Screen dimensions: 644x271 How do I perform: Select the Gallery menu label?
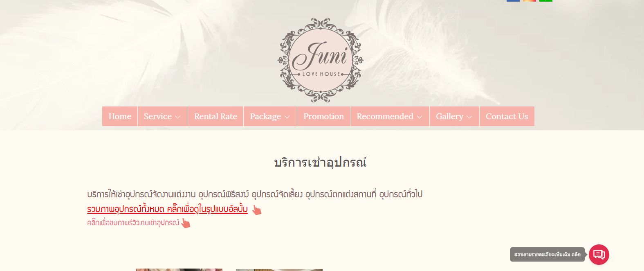pyautogui.click(x=449, y=117)
